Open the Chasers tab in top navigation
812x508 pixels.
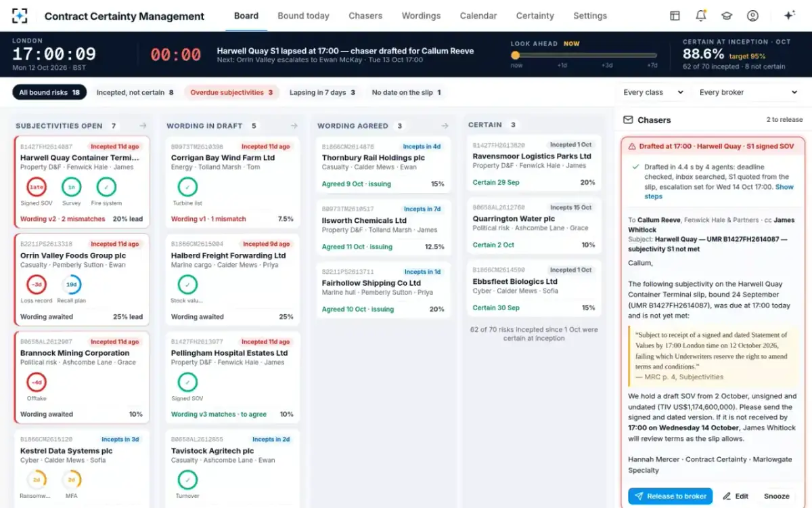pyautogui.click(x=365, y=16)
